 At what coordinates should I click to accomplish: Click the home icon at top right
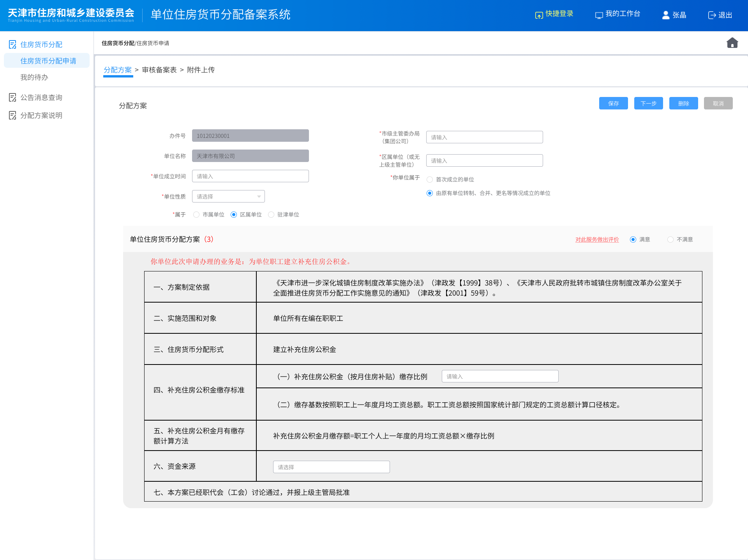(x=732, y=43)
